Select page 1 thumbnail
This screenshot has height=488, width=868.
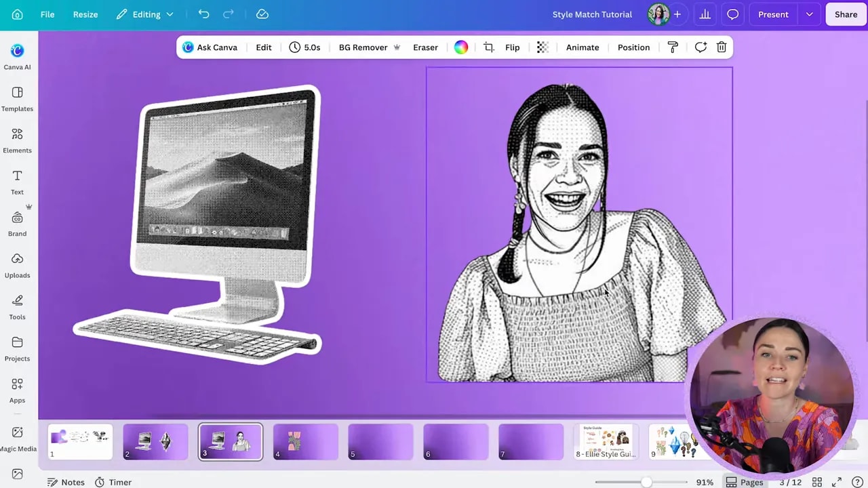[x=80, y=442]
